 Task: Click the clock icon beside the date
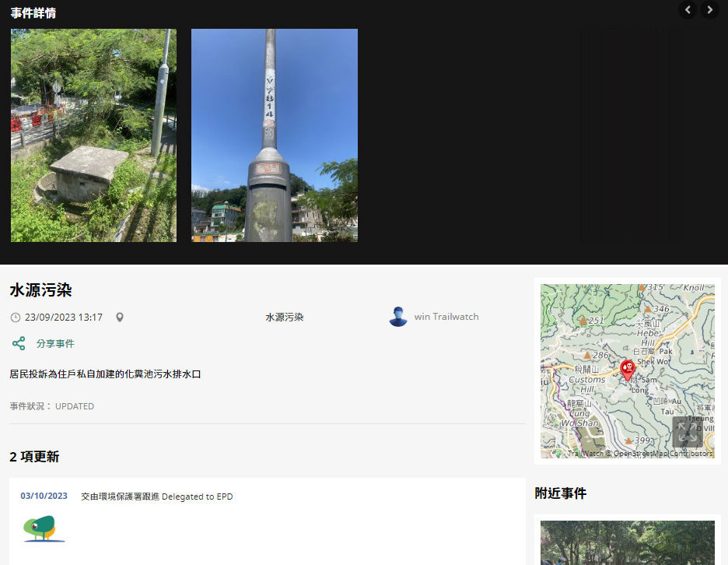coord(16,318)
